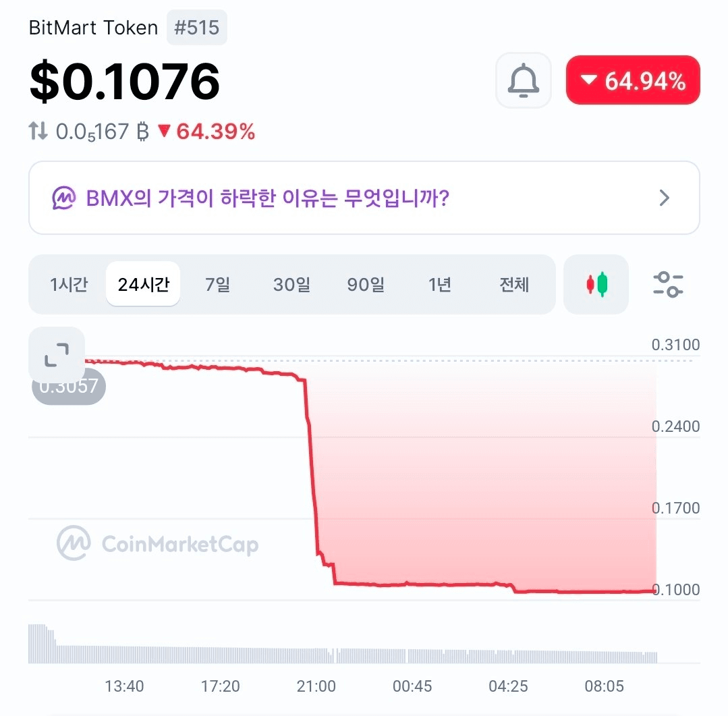The width and height of the screenshot is (728, 716).
Task: Click the CoinMarketCap watermark logo
Action: tap(157, 543)
